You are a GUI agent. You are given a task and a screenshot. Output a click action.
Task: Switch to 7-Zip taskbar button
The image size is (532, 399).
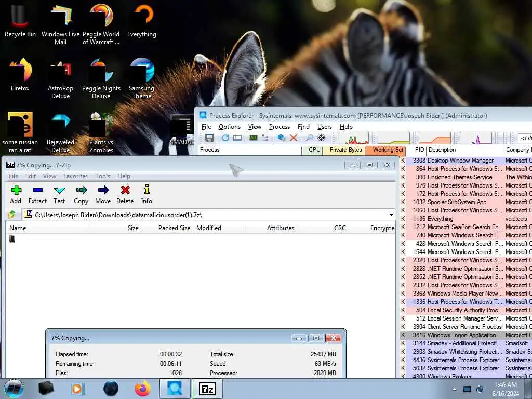207,389
